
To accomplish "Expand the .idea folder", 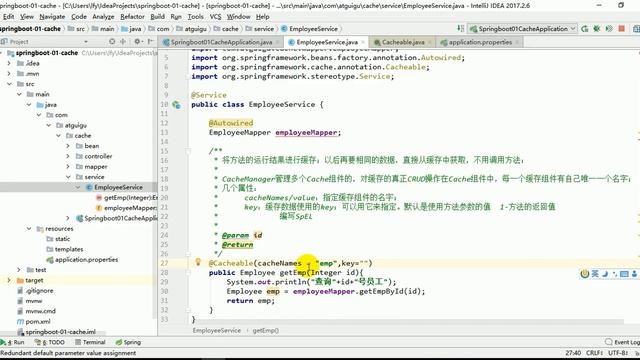I will point(9,63).
